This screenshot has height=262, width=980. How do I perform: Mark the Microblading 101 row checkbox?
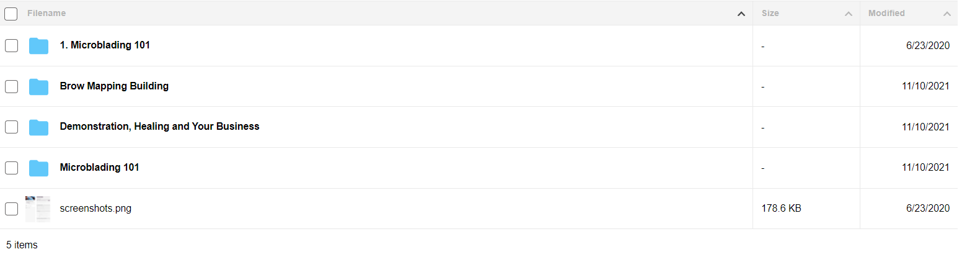11,168
